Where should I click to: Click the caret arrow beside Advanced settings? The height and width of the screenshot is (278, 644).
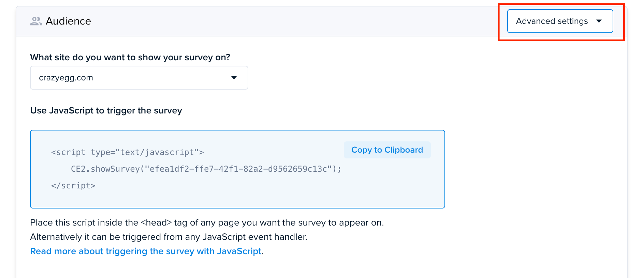599,21
